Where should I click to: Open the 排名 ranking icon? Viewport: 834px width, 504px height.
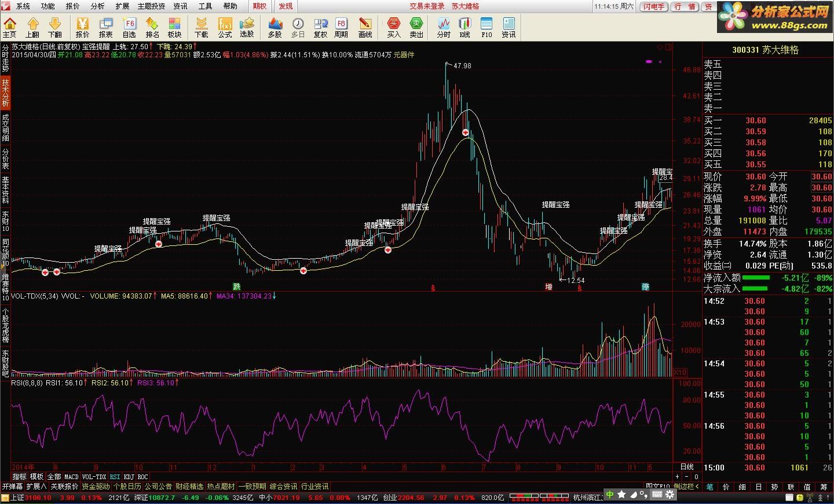tap(152, 27)
